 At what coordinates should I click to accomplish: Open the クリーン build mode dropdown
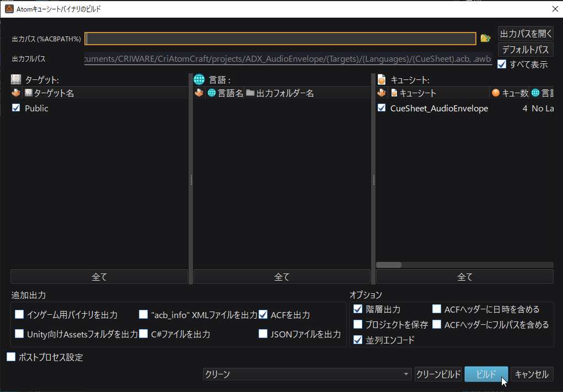[307, 374]
